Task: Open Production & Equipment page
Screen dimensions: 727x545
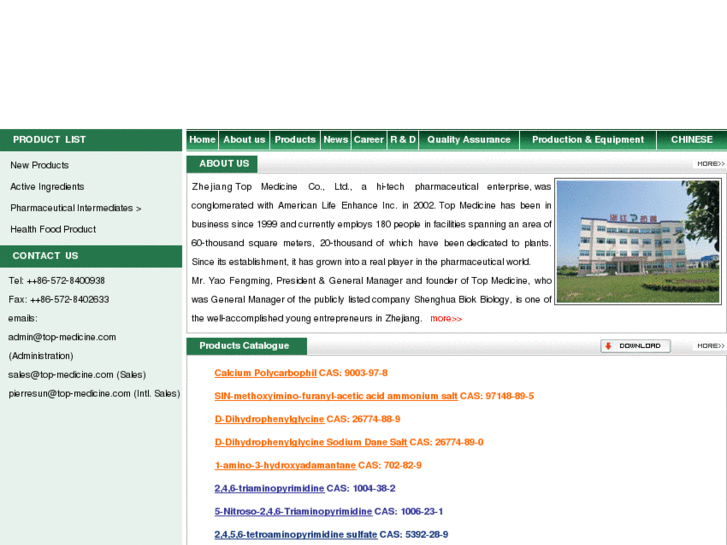Action: [x=588, y=140]
